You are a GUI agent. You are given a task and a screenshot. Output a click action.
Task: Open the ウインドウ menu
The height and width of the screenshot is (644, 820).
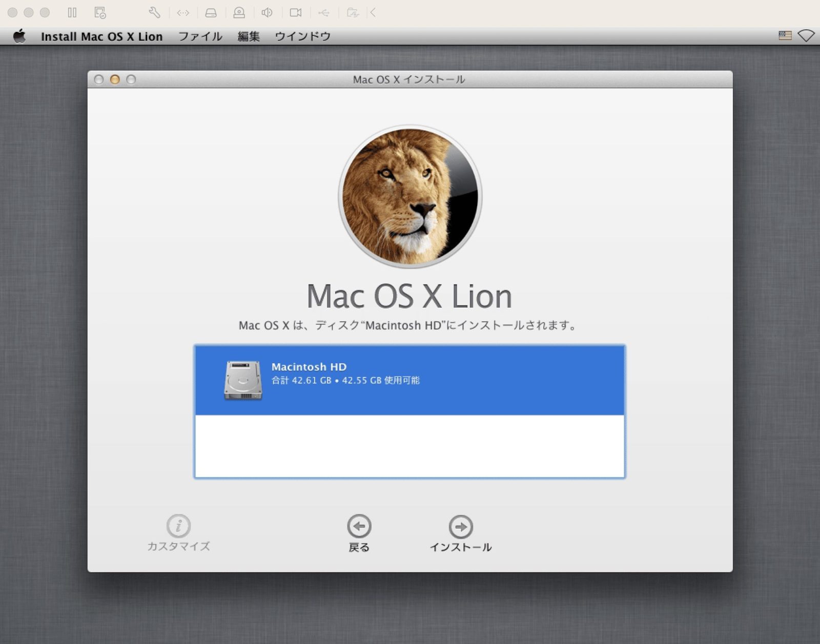tap(302, 36)
